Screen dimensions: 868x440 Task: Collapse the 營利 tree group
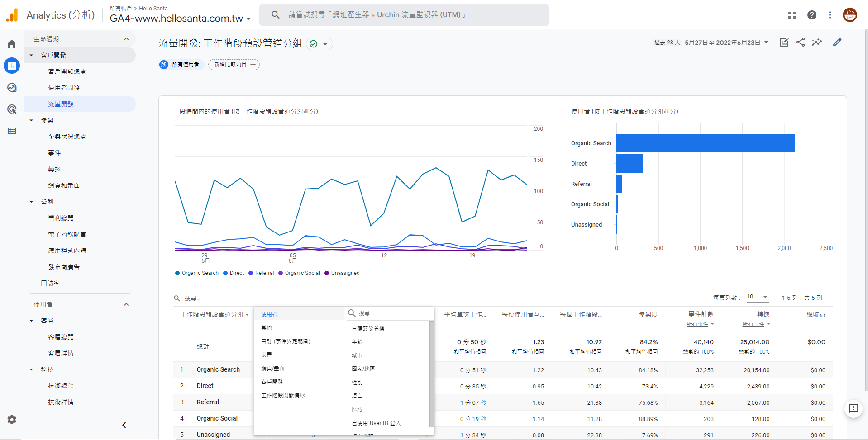pyautogui.click(x=31, y=202)
